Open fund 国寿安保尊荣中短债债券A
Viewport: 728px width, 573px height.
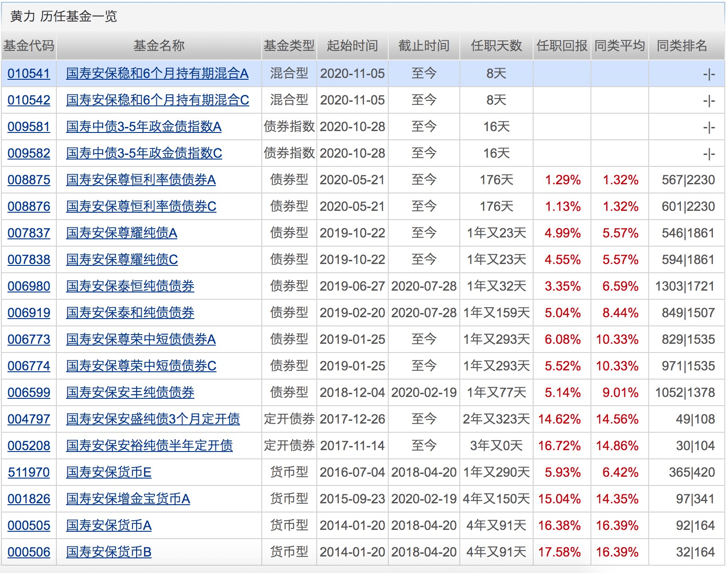pos(141,339)
